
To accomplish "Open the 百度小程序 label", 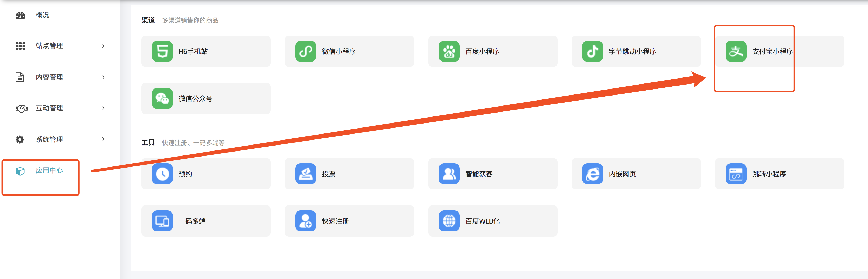I will (482, 52).
